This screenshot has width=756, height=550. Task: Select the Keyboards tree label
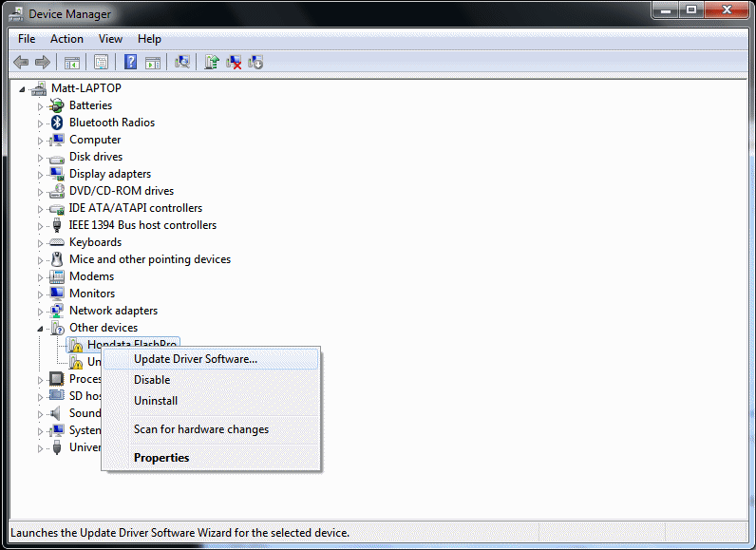(x=96, y=242)
